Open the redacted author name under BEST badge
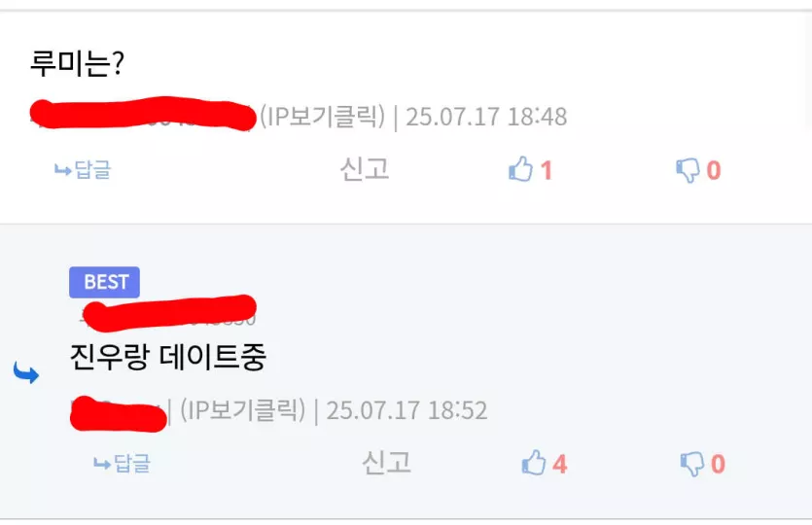Screen dimensions: 812x525 169,313
